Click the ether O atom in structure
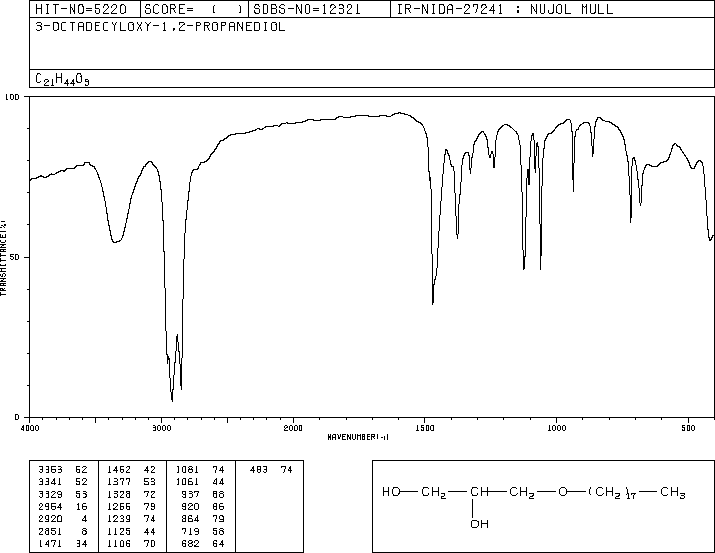Screen dimensions: 715x553 tap(563, 492)
